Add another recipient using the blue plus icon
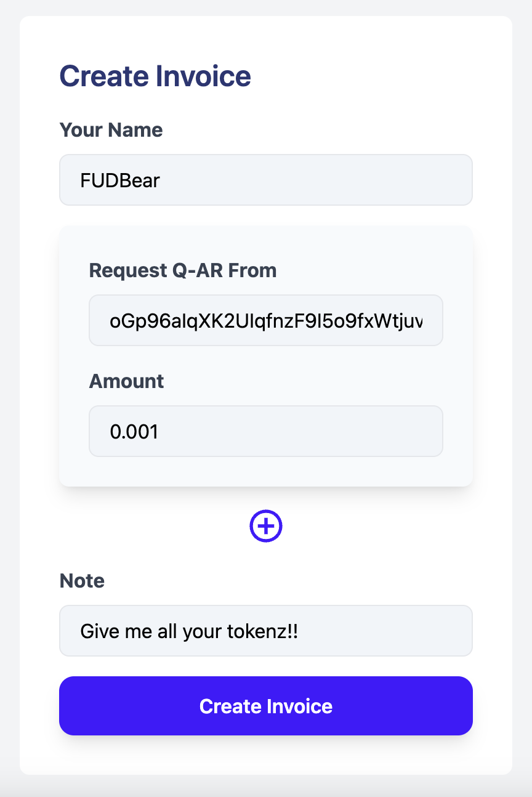The image size is (532, 797). click(x=266, y=527)
